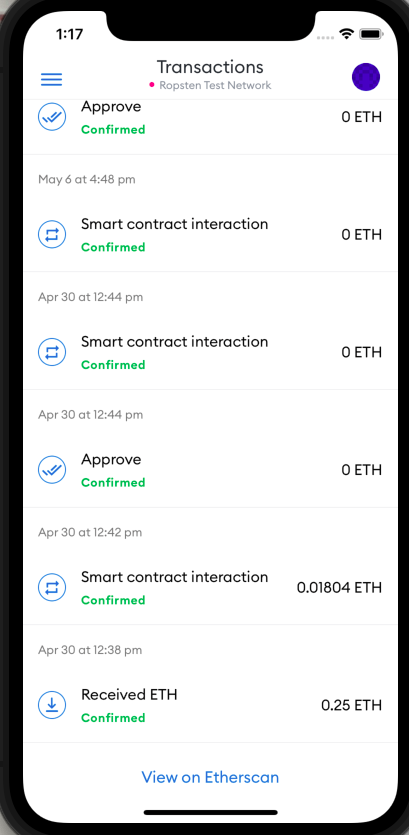Tap the swap icon next to 0.01804 ETH
409x835 pixels.
pyautogui.click(x=52, y=587)
